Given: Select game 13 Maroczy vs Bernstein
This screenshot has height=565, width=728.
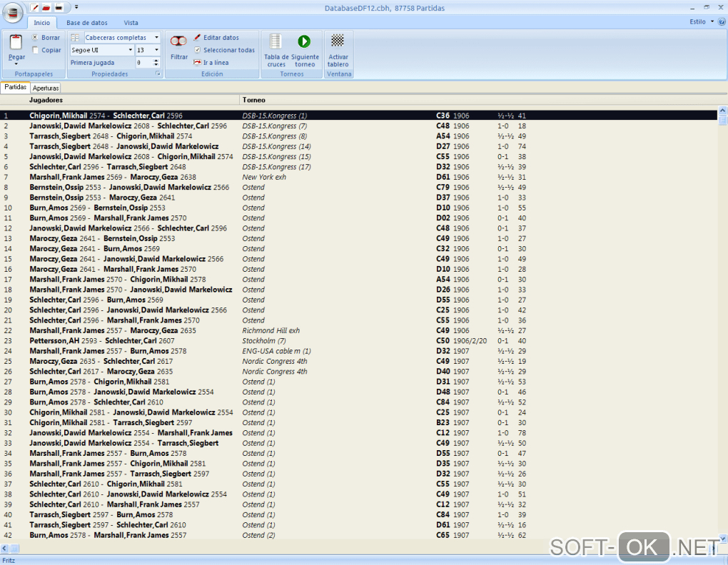Looking at the screenshot, I should click(x=358, y=238).
